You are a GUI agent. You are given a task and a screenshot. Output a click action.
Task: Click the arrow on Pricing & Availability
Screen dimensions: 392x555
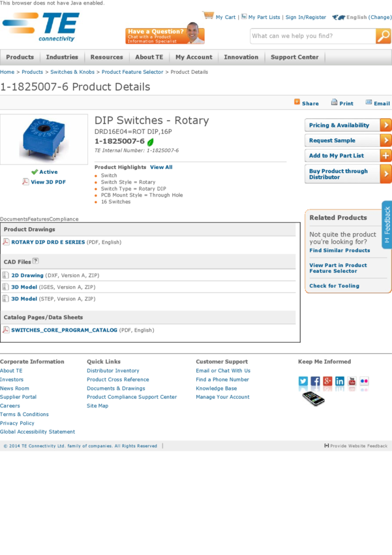pyautogui.click(x=385, y=125)
